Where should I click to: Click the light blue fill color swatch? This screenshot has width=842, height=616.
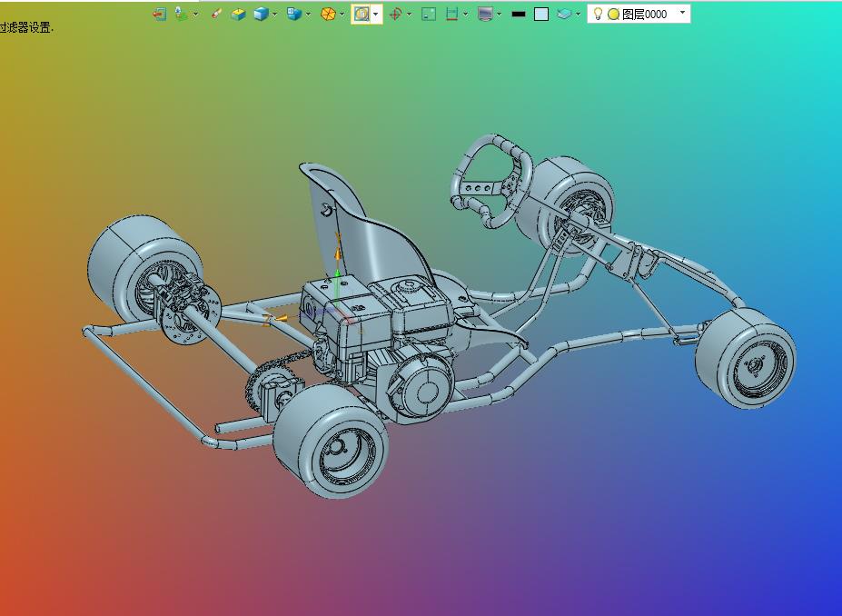pyautogui.click(x=541, y=15)
